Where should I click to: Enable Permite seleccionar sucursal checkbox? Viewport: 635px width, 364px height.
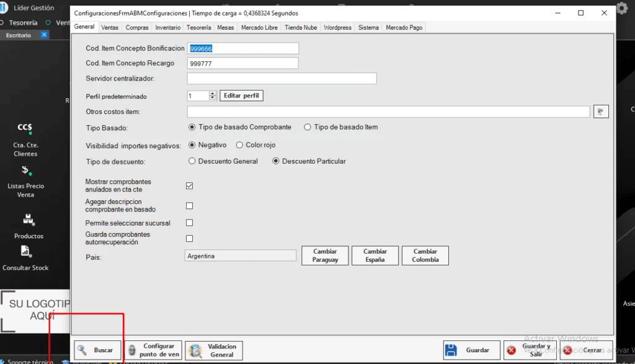point(190,223)
